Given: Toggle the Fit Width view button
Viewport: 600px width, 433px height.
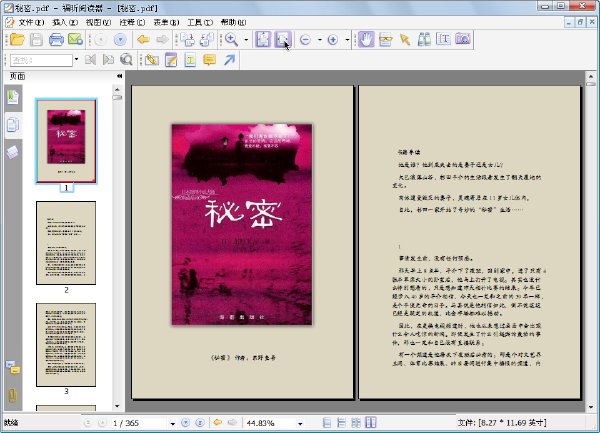Looking at the screenshot, I should pos(283,39).
